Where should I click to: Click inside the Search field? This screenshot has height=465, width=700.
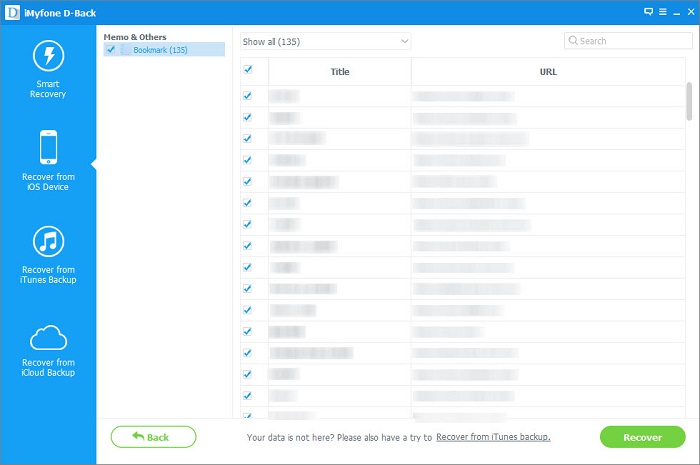coord(628,41)
